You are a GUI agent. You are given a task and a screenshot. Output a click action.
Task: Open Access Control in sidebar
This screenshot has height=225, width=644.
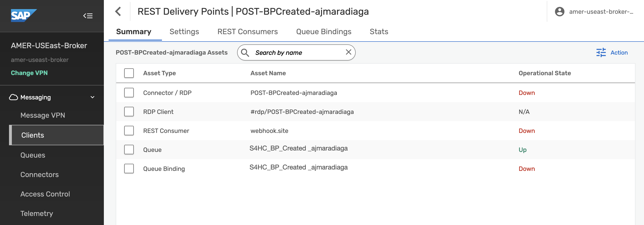45,194
